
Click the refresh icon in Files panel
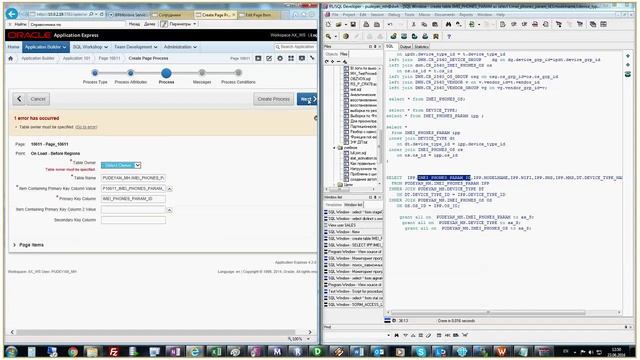tap(327, 62)
